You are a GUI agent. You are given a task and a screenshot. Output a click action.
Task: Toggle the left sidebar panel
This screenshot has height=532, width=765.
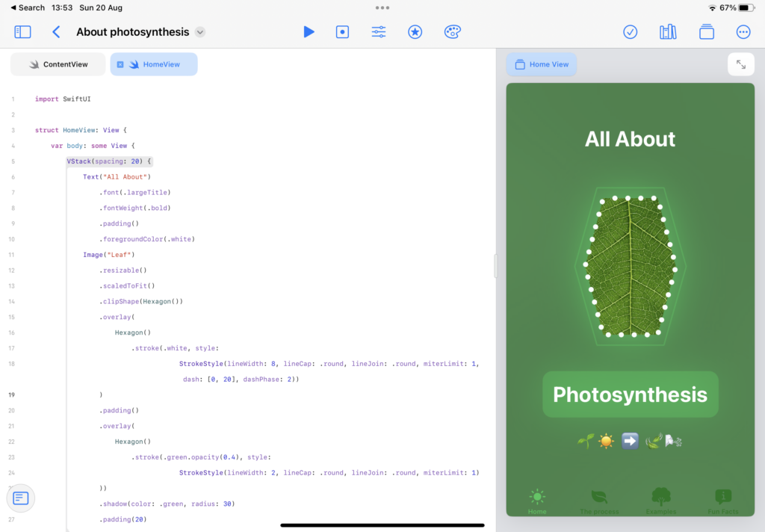[23, 31]
